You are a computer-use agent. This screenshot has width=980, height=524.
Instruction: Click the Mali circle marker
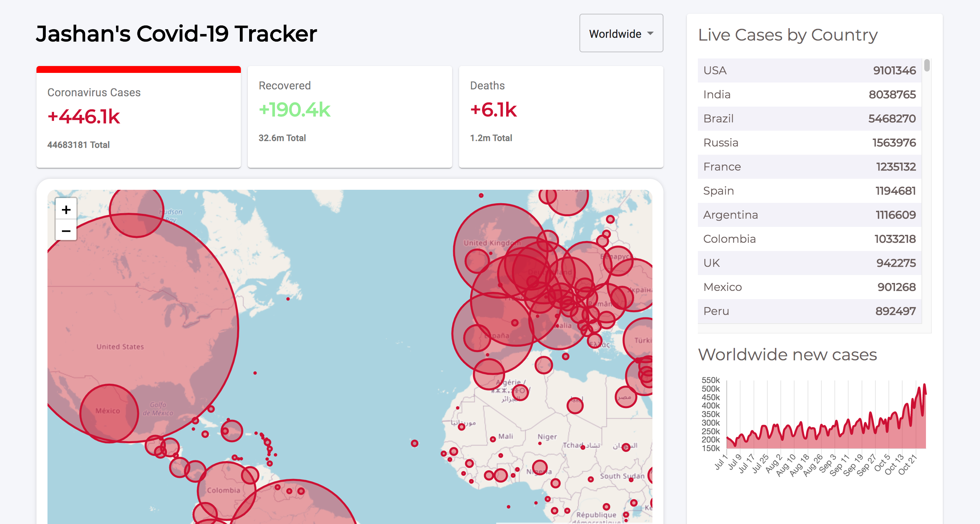[x=493, y=439]
